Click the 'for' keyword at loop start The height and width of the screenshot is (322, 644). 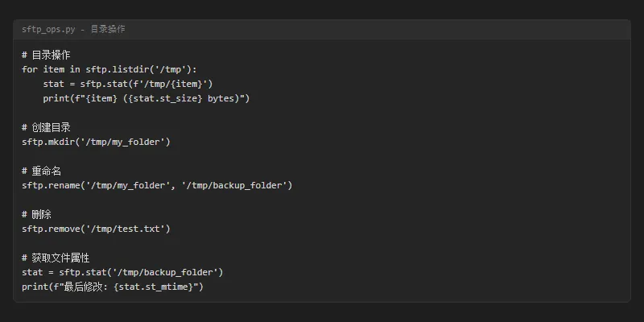(x=30, y=69)
